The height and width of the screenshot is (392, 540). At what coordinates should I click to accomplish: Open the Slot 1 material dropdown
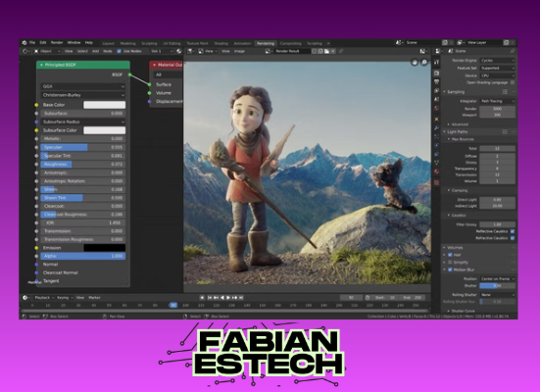coord(162,51)
